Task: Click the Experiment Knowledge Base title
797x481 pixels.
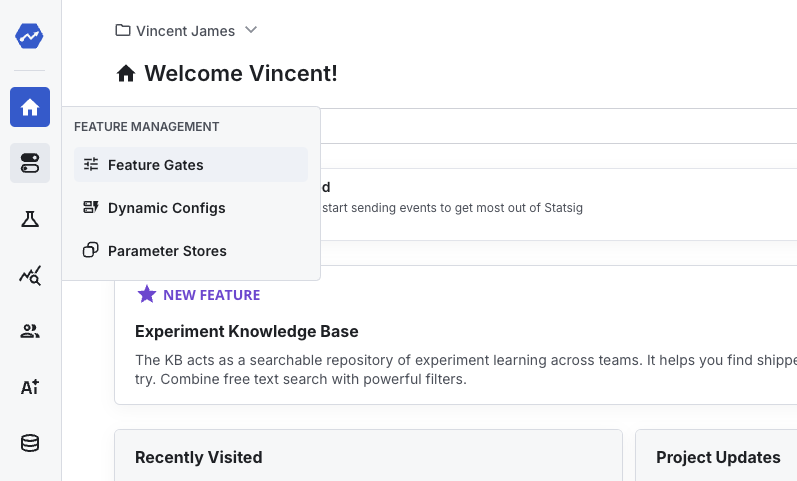Action: (x=246, y=331)
